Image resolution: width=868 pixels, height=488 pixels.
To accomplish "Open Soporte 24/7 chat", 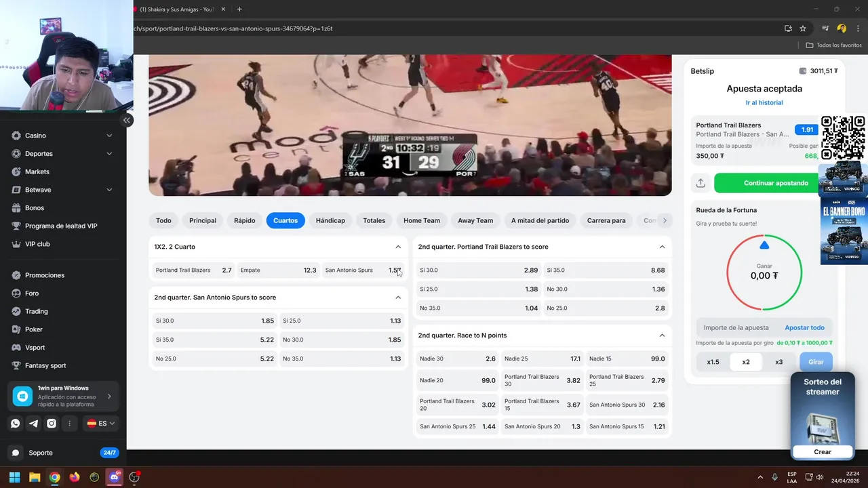I will point(63,453).
